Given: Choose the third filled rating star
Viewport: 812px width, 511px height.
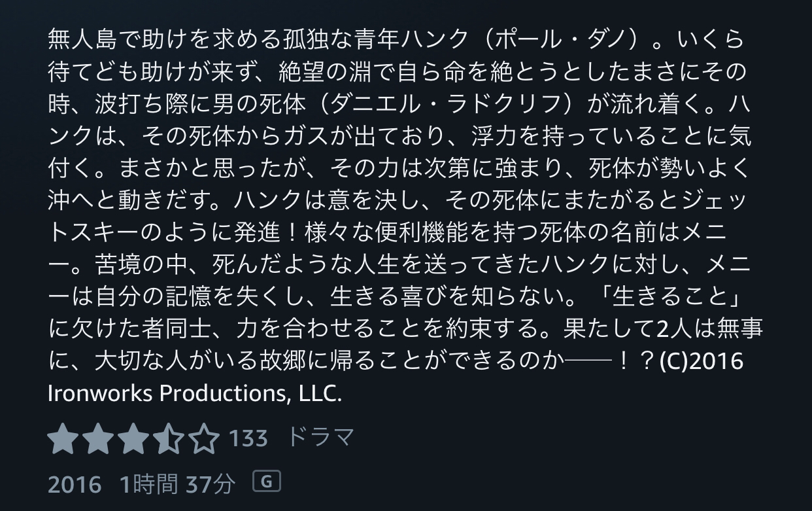Looking at the screenshot, I should click(133, 438).
